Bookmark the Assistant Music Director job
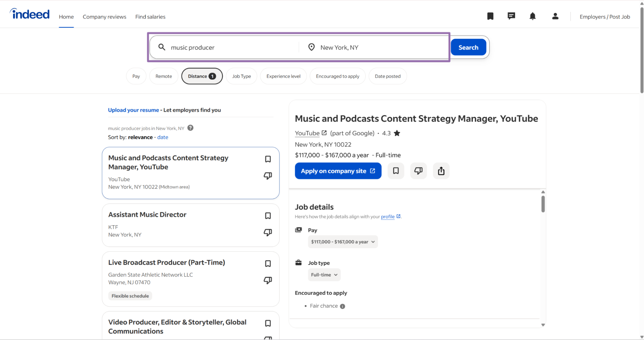 tap(268, 216)
